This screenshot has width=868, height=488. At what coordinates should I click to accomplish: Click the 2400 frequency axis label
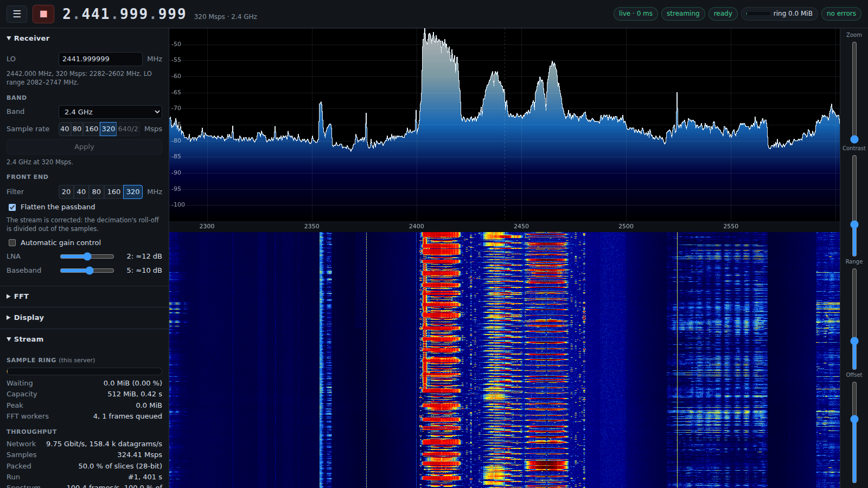point(417,227)
